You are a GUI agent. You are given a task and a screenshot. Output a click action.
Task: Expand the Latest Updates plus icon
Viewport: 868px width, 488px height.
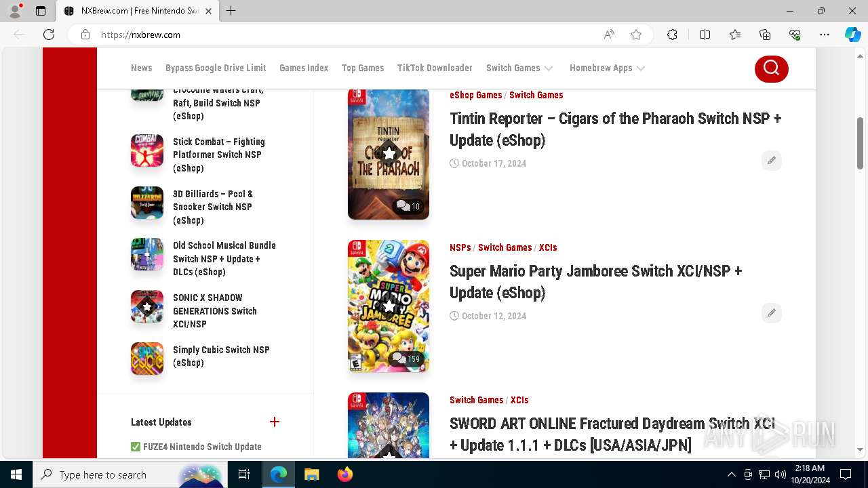pyautogui.click(x=275, y=422)
